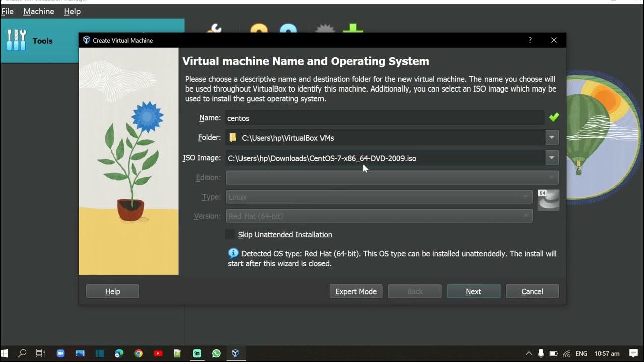Click the question mark help icon in title bar

(x=530, y=40)
